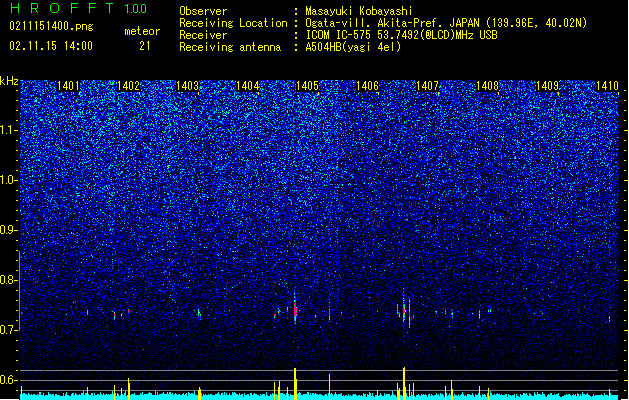The image size is (629, 400).
Task: Click the 0.6 kHz axis label
Action: [x=9, y=380]
